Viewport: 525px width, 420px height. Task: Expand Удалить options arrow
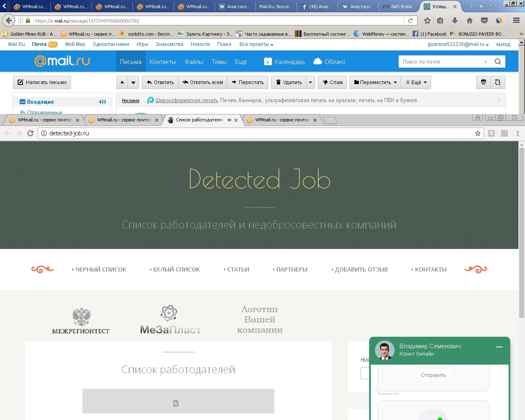[x=310, y=82]
